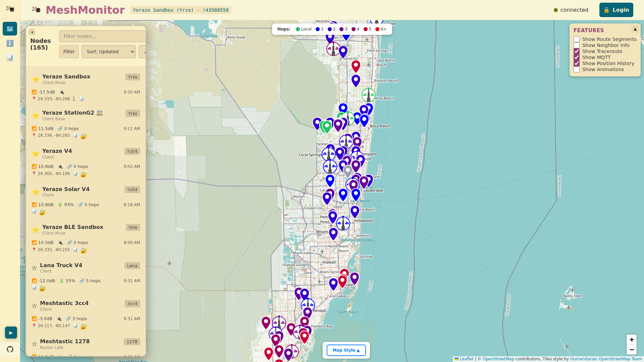Click the GitHub icon in sidebar
This screenshot has height=362, width=644.
coord(10,349)
